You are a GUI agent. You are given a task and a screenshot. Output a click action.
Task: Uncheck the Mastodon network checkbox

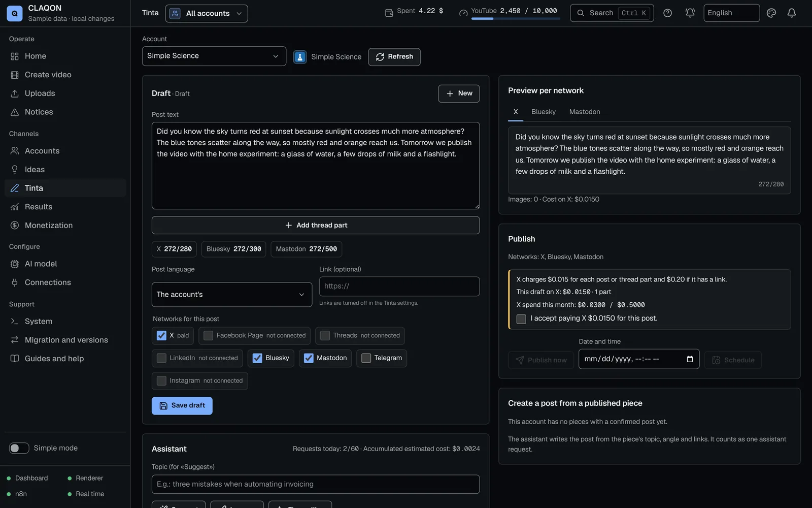tap(309, 358)
